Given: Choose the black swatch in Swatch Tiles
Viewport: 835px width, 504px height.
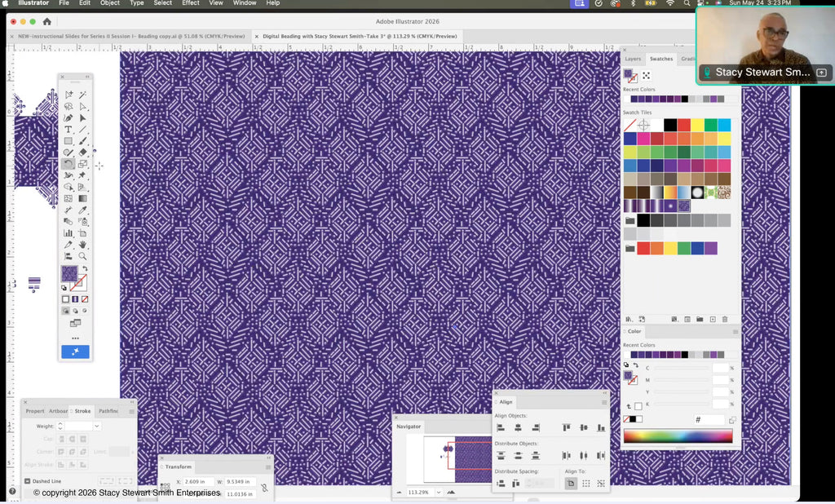Looking at the screenshot, I should [x=670, y=126].
